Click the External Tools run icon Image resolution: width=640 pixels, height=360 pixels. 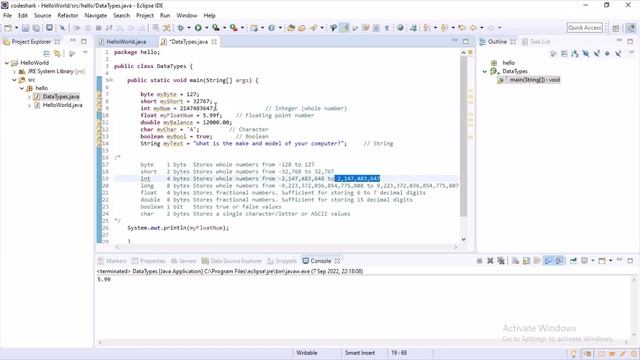233,28
